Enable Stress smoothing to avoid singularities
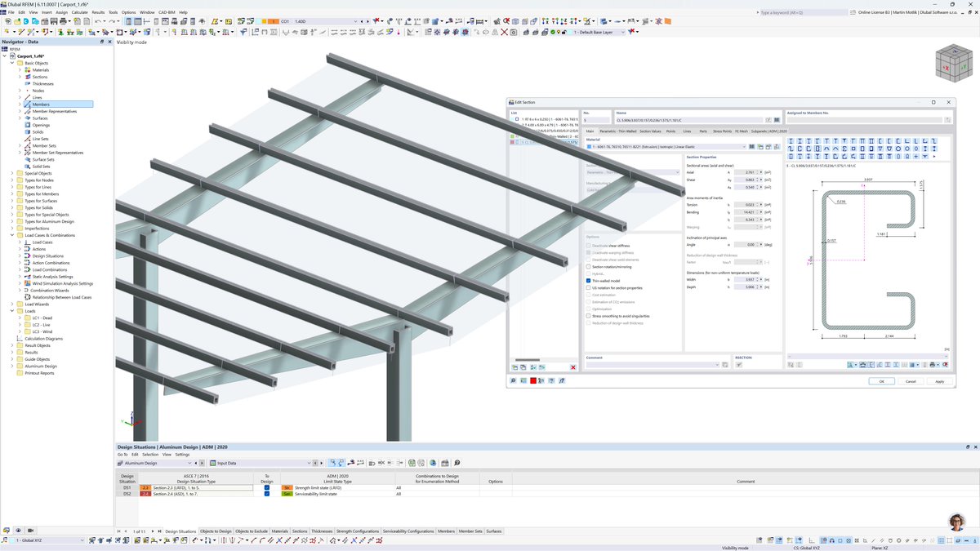Screen dimensions: 980x551 click(x=588, y=316)
